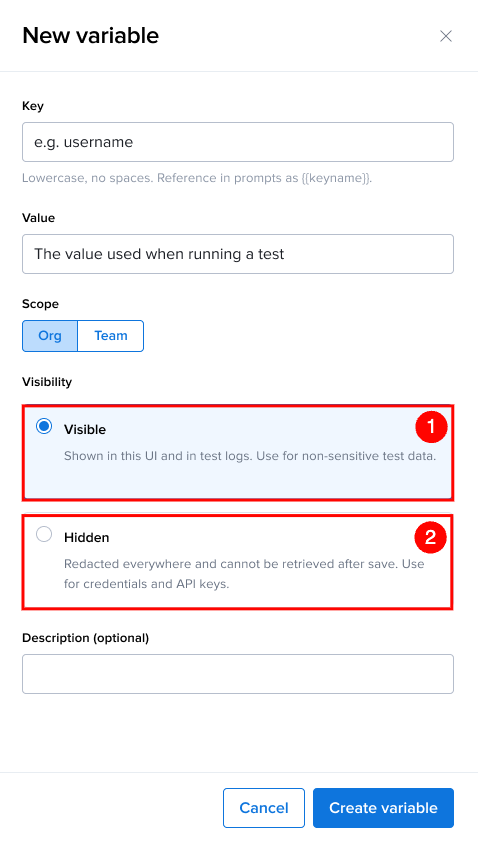Screen dimensions: 478x844
Task: Click the "Visible" option title text
Action: pyautogui.click(x=85, y=430)
